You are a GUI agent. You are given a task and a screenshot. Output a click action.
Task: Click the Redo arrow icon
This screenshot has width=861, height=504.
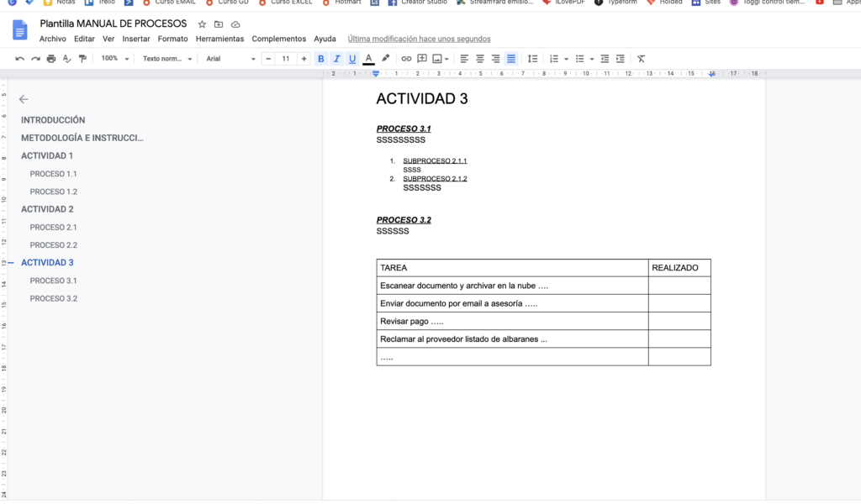[x=35, y=59]
